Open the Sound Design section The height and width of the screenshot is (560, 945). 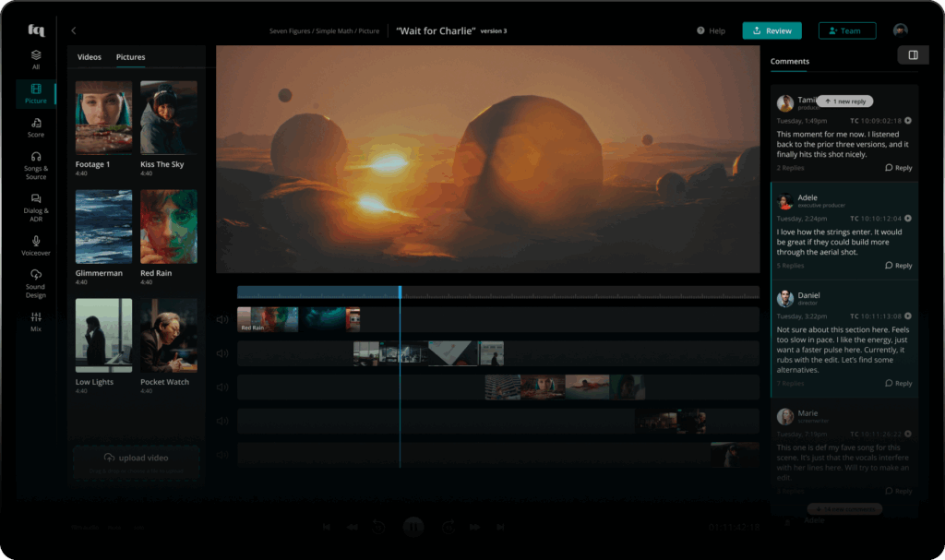tap(36, 280)
